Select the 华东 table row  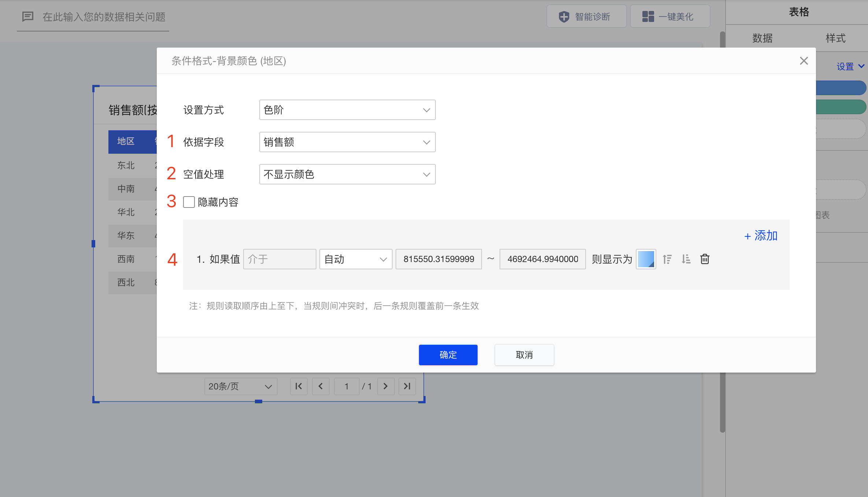[133, 236]
